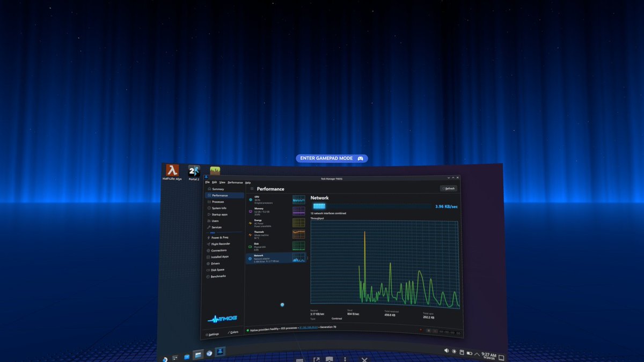Click the Energy mini graph thumbnail
The height and width of the screenshot is (362, 644).
click(x=299, y=223)
